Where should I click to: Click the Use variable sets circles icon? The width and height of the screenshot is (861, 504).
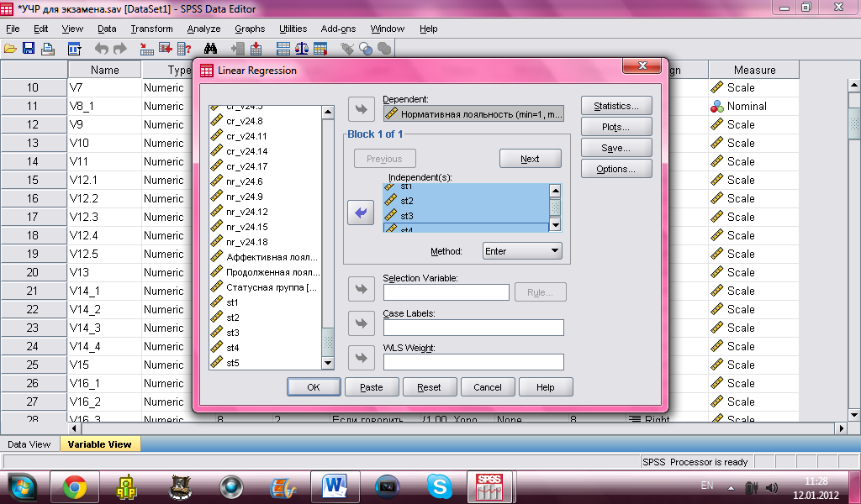click(x=366, y=49)
